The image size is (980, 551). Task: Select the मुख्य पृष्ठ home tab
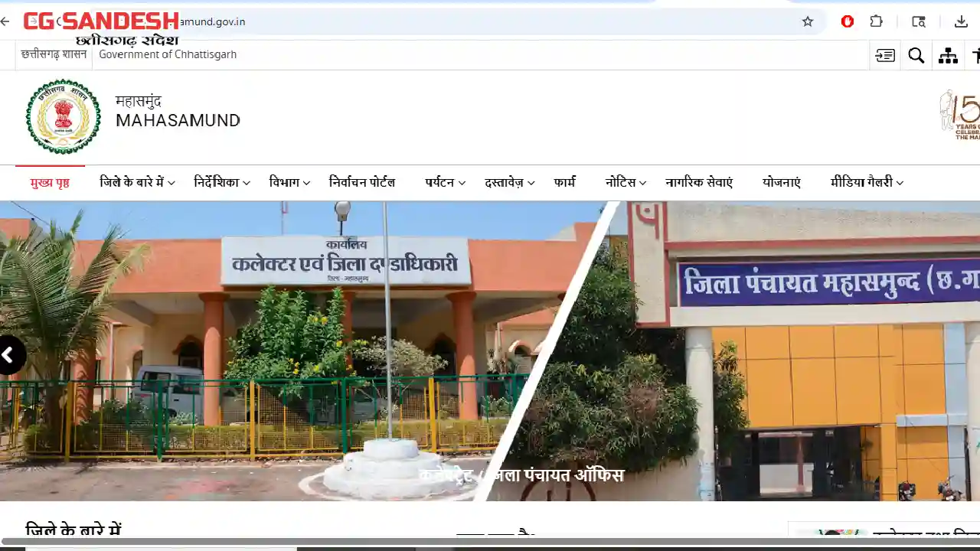point(50,183)
